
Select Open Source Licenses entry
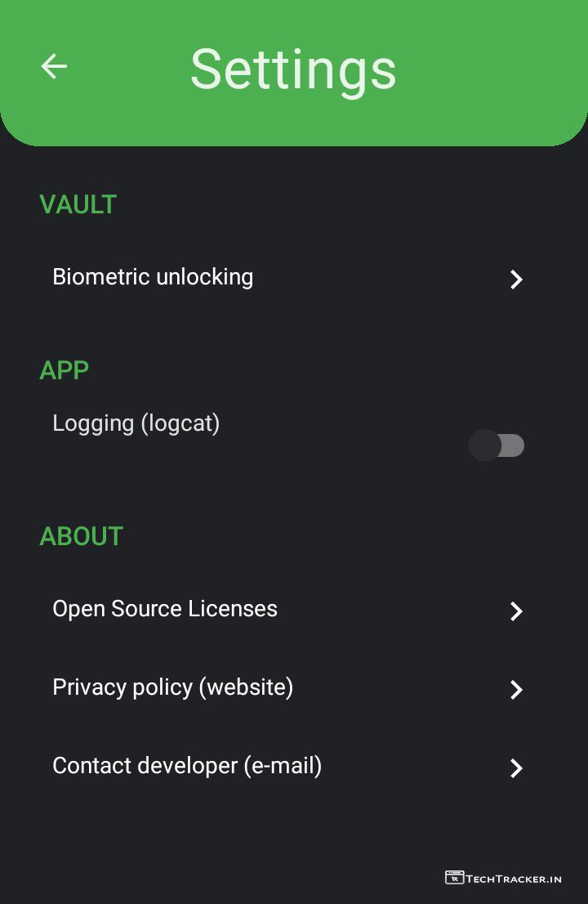tap(165, 609)
